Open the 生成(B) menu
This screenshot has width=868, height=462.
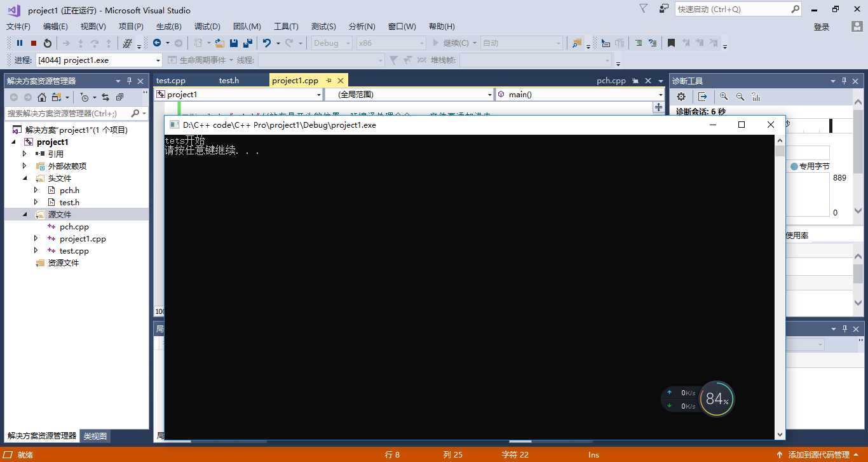pyautogui.click(x=169, y=26)
